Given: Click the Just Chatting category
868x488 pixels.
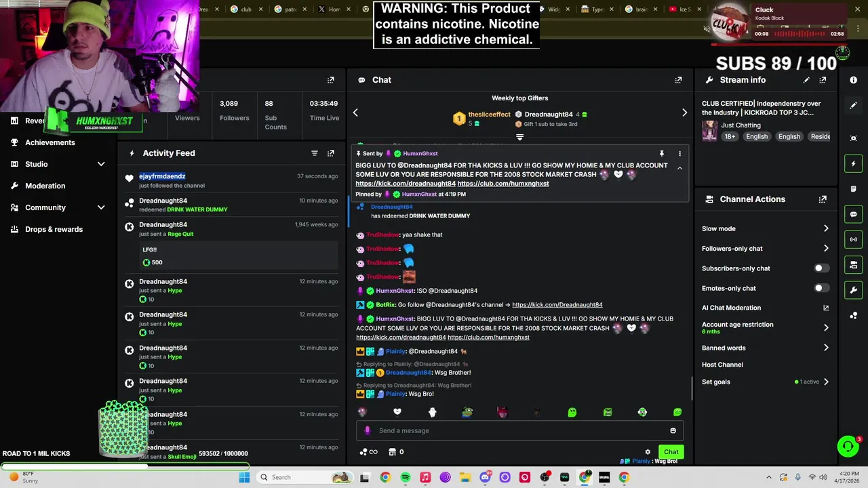Looking at the screenshot, I should coord(741,125).
